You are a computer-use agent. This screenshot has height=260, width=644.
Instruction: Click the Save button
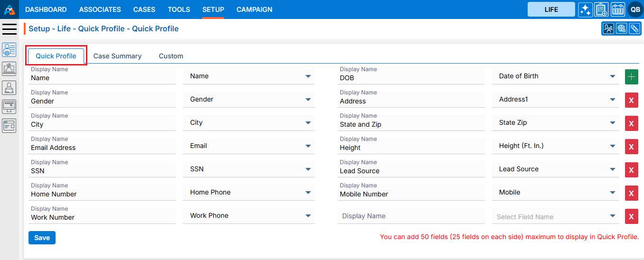point(42,238)
